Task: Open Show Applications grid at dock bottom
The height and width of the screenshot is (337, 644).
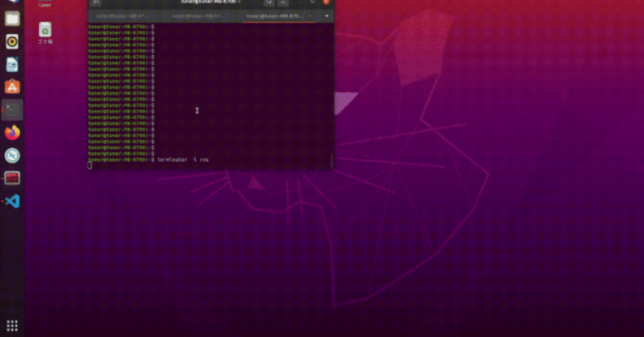Action: (x=12, y=325)
